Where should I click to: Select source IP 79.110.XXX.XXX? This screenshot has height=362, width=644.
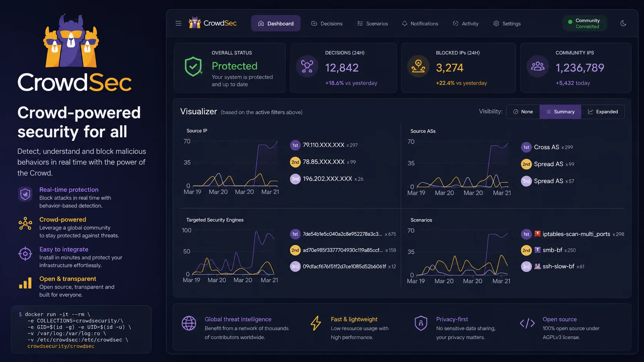point(324,145)
